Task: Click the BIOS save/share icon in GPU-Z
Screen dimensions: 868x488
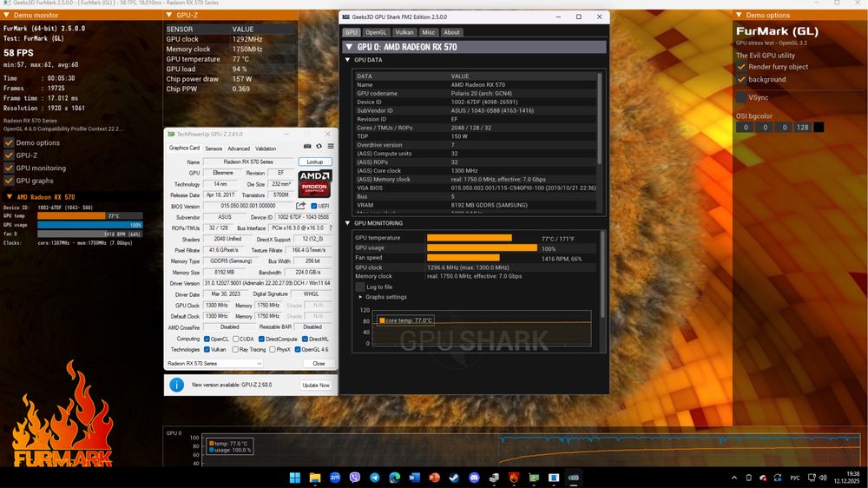Action: point(300,206)
